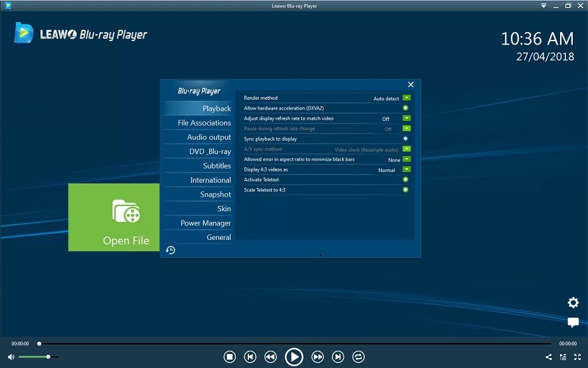Toggle the repeat loop button
588x368 pixels.
(359, 357)
